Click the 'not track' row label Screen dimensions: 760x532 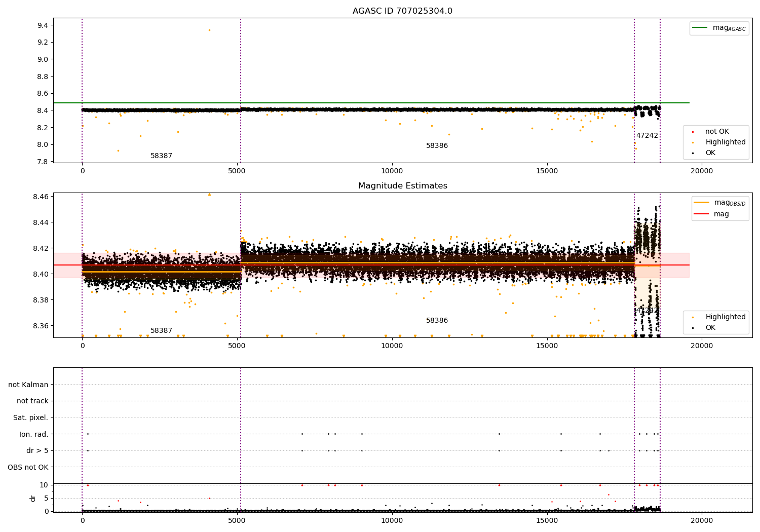pos(32,401)
